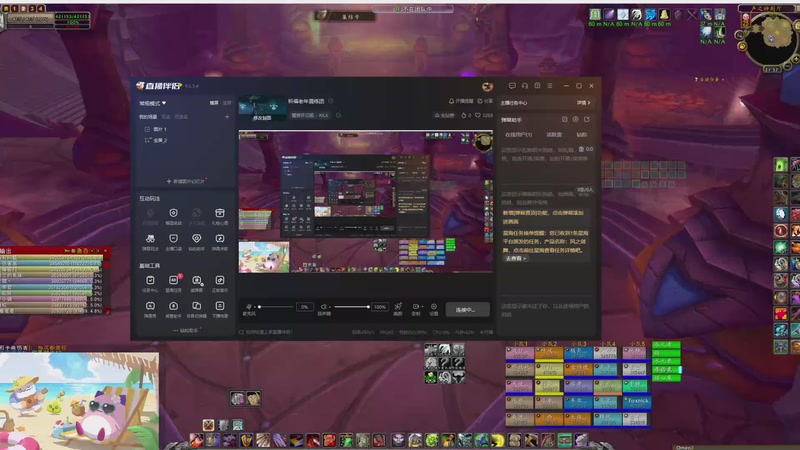This screenshot has width=800, height=450.
Task: Click the 修改封面 stream cover thumbnail
Action: 262,108
